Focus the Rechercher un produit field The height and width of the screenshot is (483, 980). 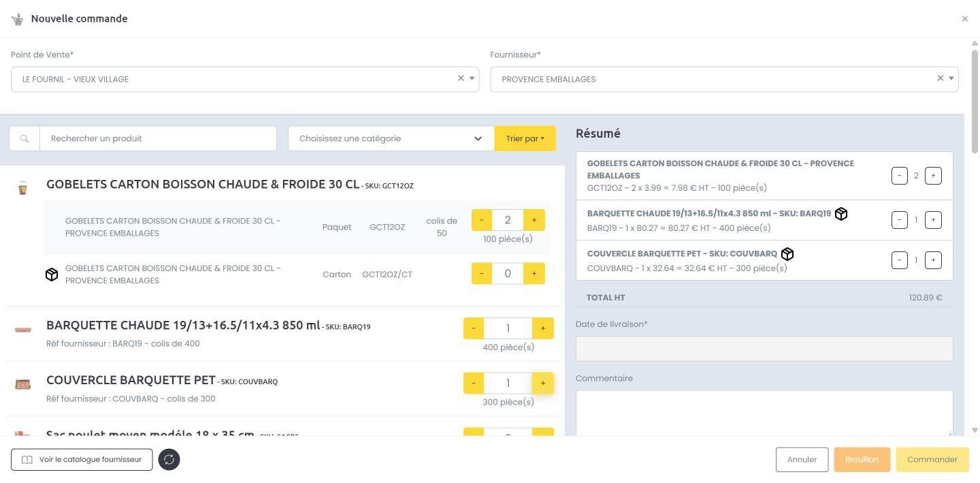pyautogui.click(x=158, y=138)
